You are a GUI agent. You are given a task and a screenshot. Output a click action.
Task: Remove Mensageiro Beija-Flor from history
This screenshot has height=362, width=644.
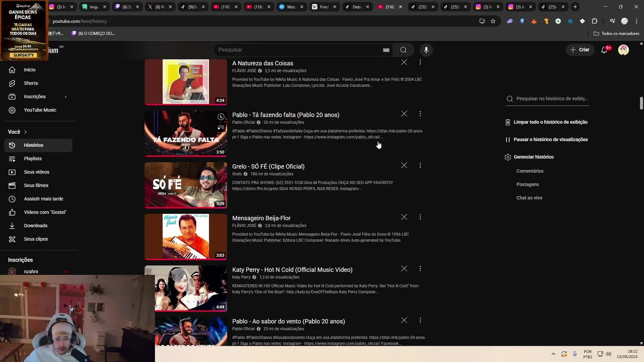pos(404,217)
